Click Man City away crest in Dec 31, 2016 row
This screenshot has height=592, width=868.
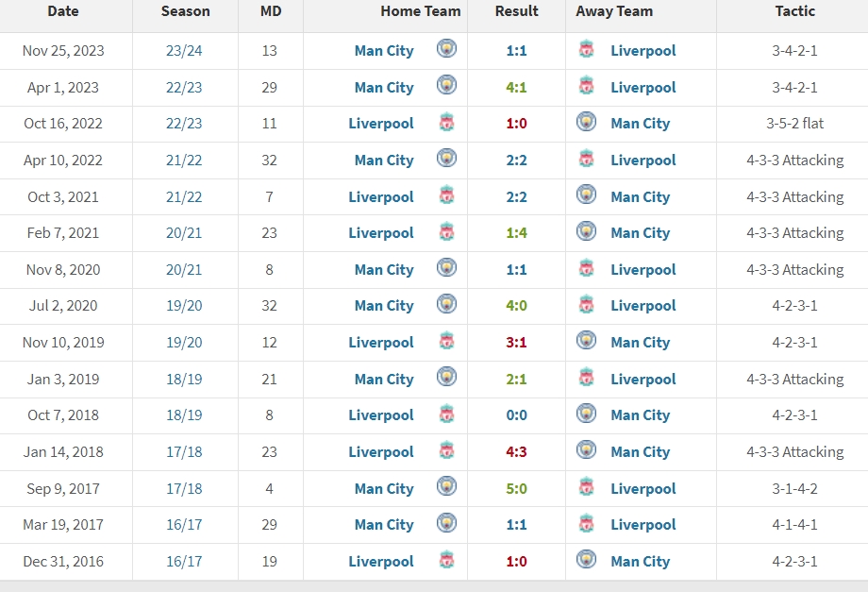tap(586, 561)
